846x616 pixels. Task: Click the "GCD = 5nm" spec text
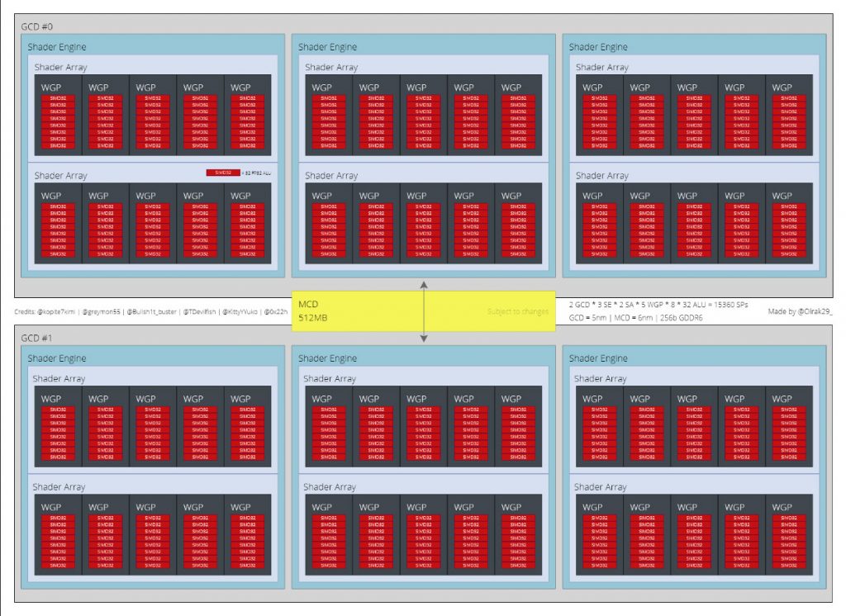tap(588, 318)
